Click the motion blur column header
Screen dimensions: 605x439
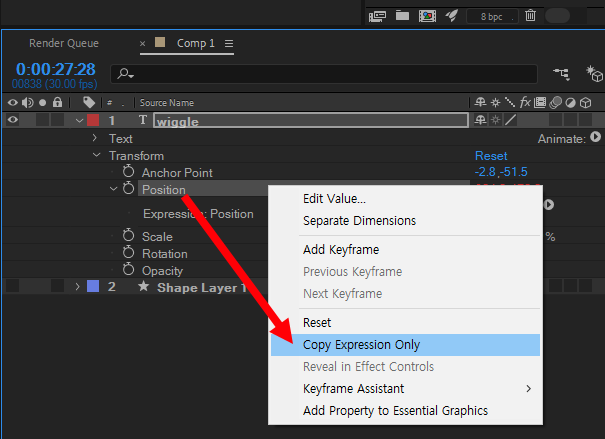point(556,103)
